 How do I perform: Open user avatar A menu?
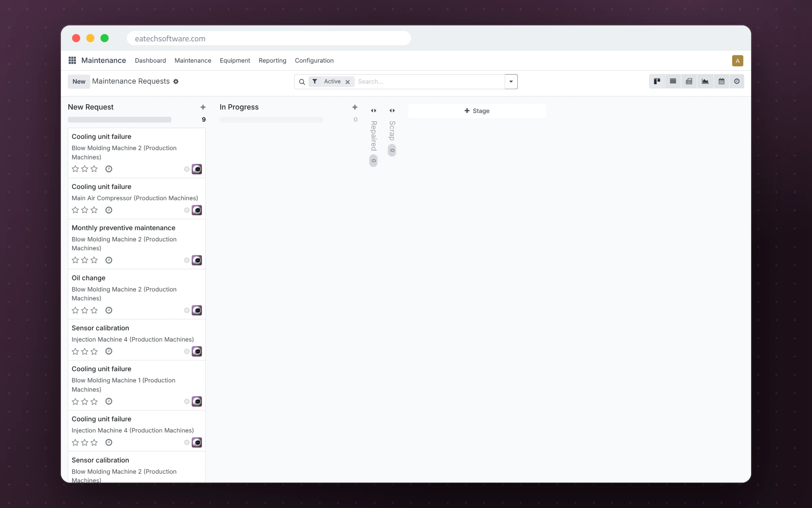738,61
